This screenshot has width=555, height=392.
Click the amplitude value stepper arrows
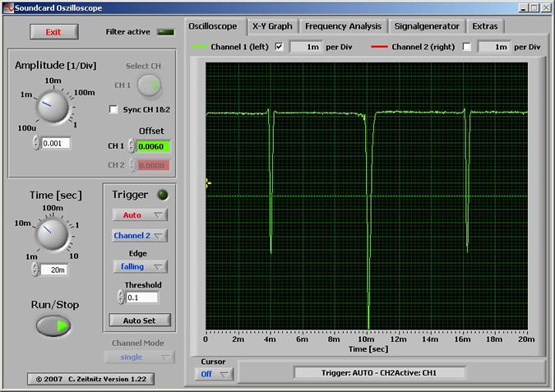pos(36,143)
